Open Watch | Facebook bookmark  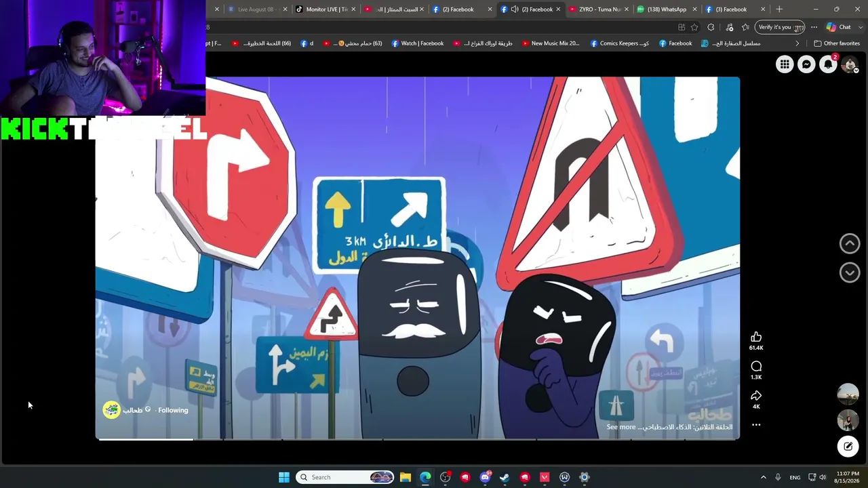pyautogui.click(x=417, y=43)
